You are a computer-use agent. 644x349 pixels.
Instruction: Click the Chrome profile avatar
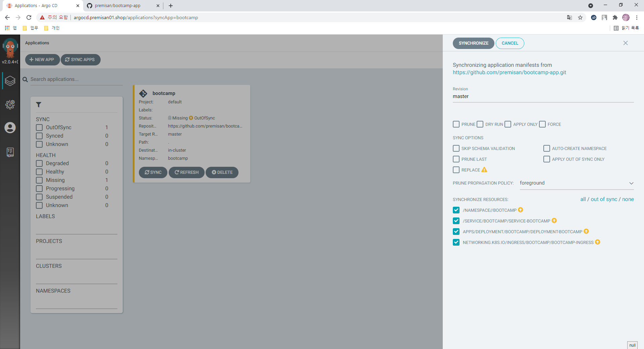tap(626, 17)
